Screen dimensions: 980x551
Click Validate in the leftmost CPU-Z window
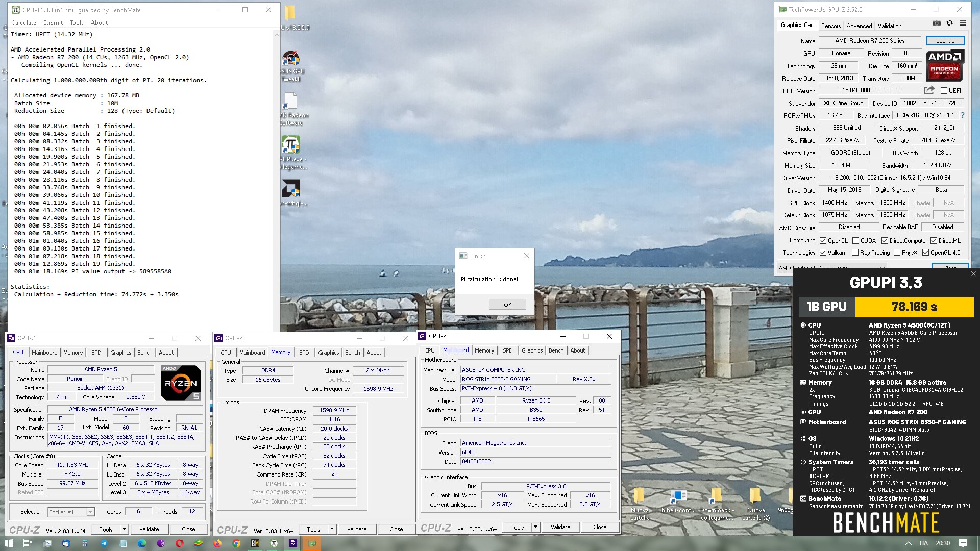pyautogui.click(x=149, y=529)
